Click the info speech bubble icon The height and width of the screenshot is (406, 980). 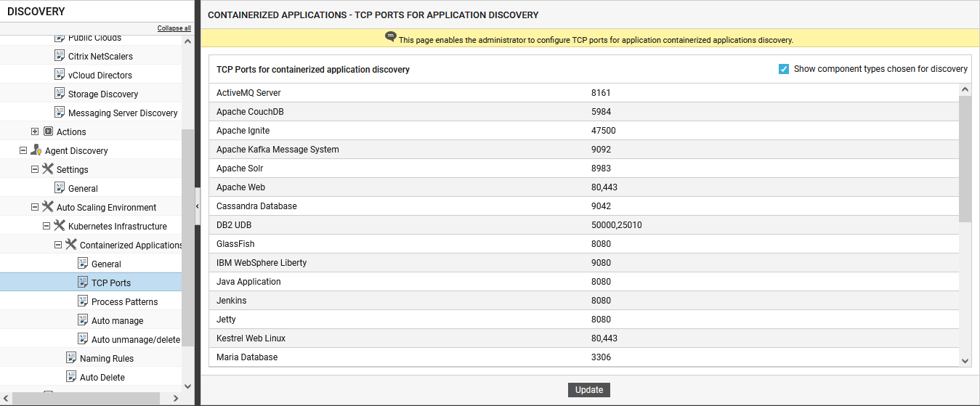pyautogui.click(x=391, y=37)
